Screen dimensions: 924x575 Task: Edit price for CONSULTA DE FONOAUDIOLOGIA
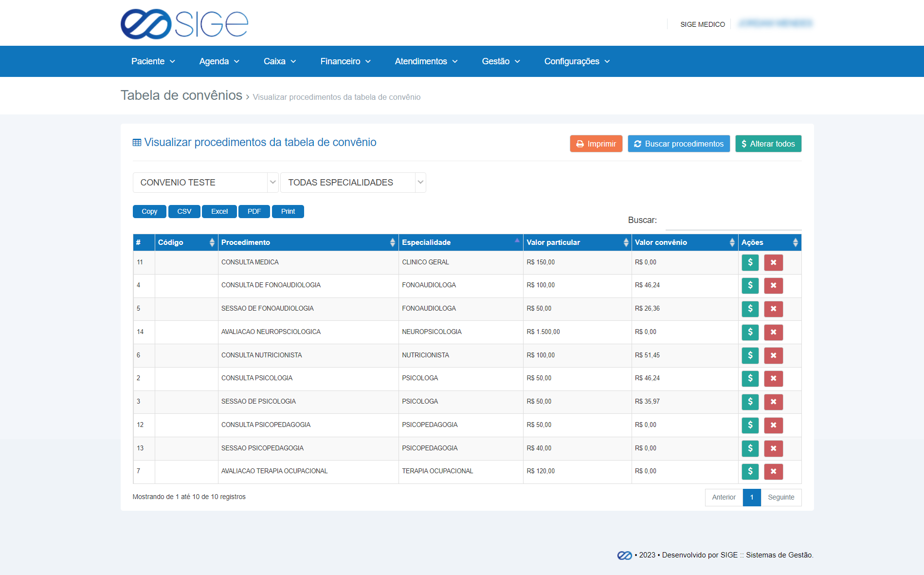[x=750, y=285]
